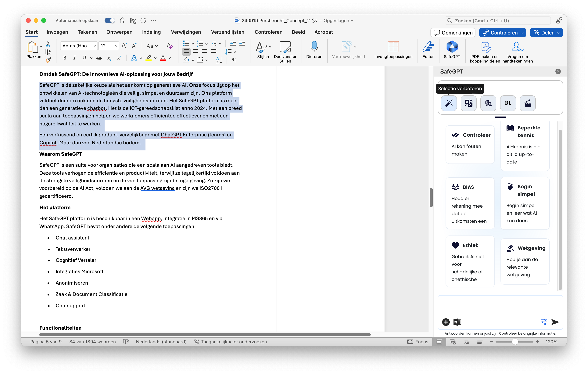This screenshot has width=588, height=374.
Task: Toggle bold formatting
Action: [x=65, y=58]
